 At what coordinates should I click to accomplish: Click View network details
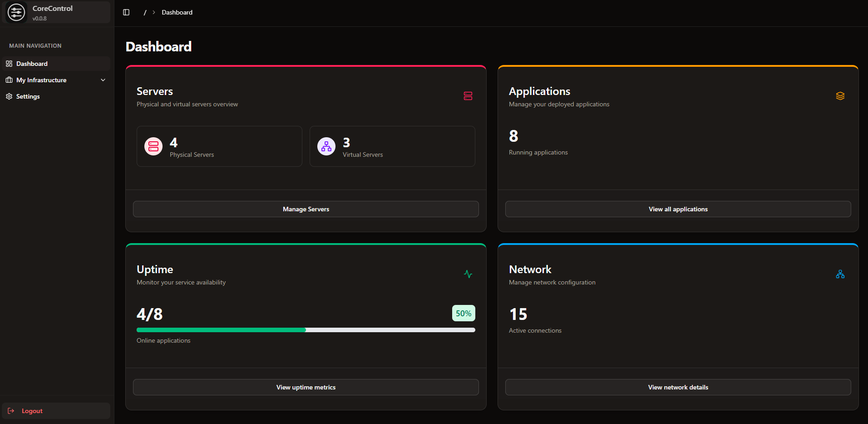pyautogui.click(x=678, y=387)
